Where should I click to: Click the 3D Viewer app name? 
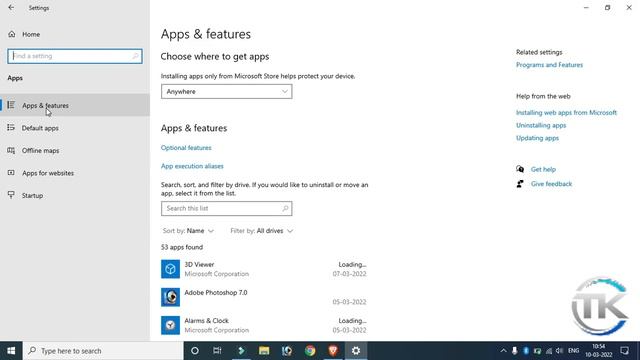tap(199, 264)
